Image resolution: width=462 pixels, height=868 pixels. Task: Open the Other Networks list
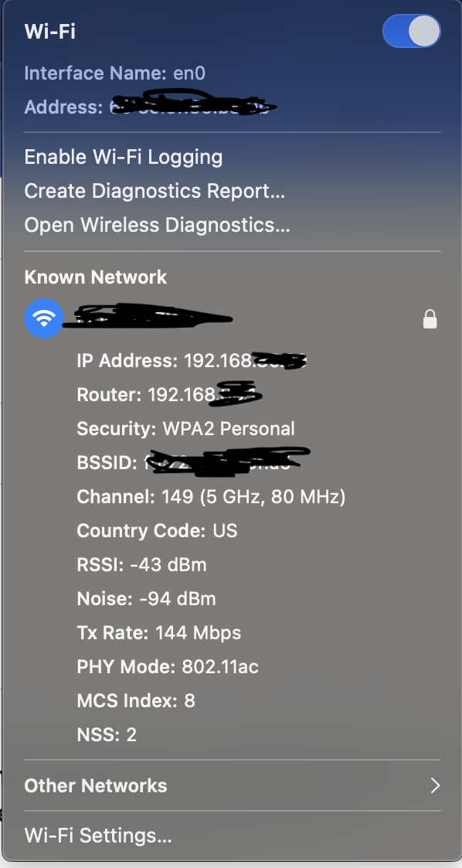(x=95, y=785)
